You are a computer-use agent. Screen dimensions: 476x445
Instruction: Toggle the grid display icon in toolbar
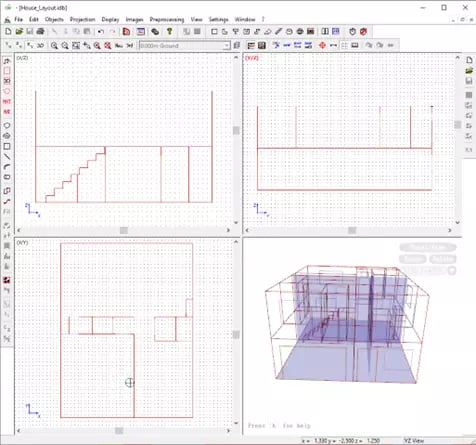tap(344, 45)
